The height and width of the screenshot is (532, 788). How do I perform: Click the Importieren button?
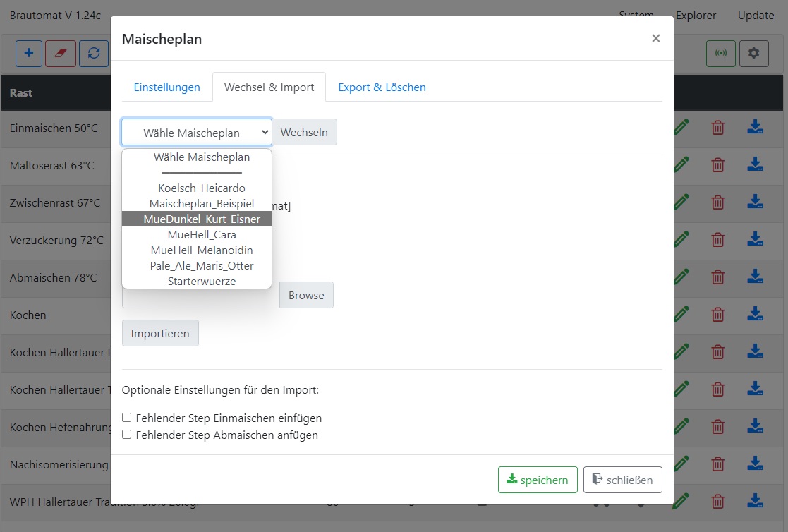pyautogui.click(x=160, y=333)
